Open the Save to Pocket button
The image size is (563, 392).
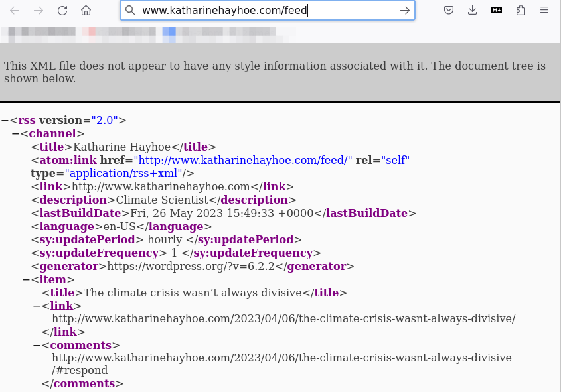click(x=448, y=11)
